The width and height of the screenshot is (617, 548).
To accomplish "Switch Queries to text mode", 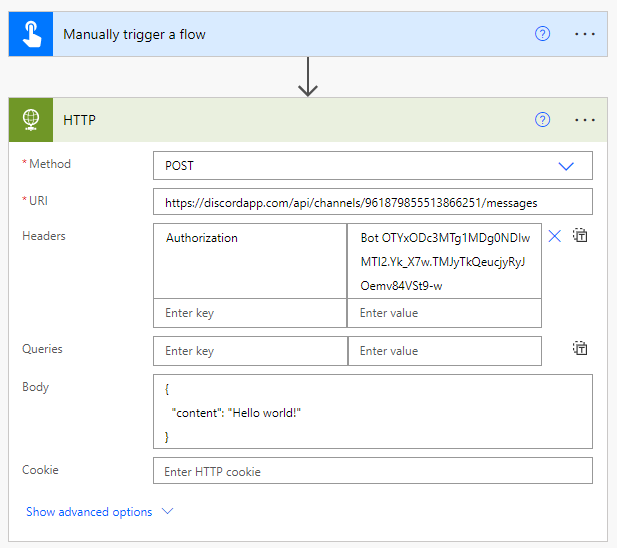I will point(580,349).
